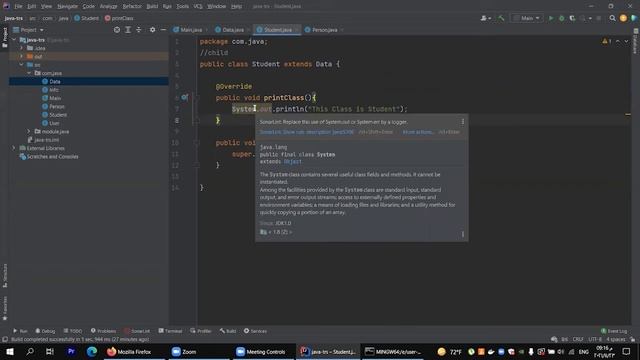
Task: Open the SonarLint tool window
Action: [x=137, y=331]
